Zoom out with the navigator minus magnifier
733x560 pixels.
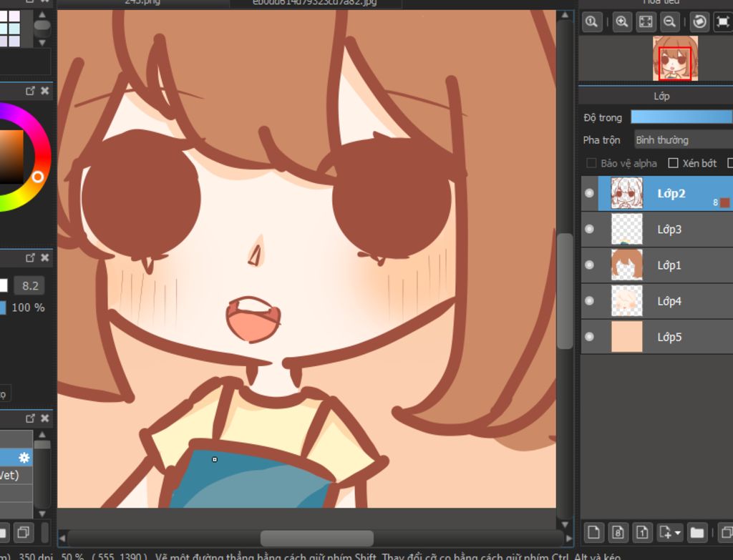[669, 22]
